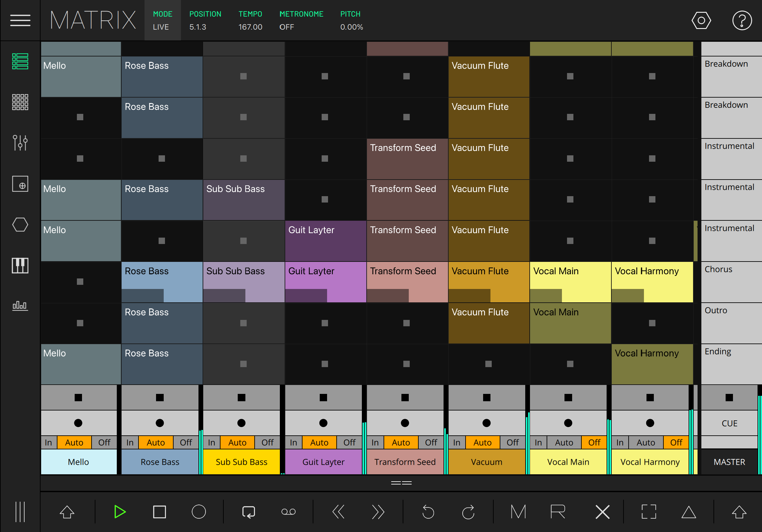Launch the Chorus scene
The image size is (762, 532).
(x=731, y=282)
